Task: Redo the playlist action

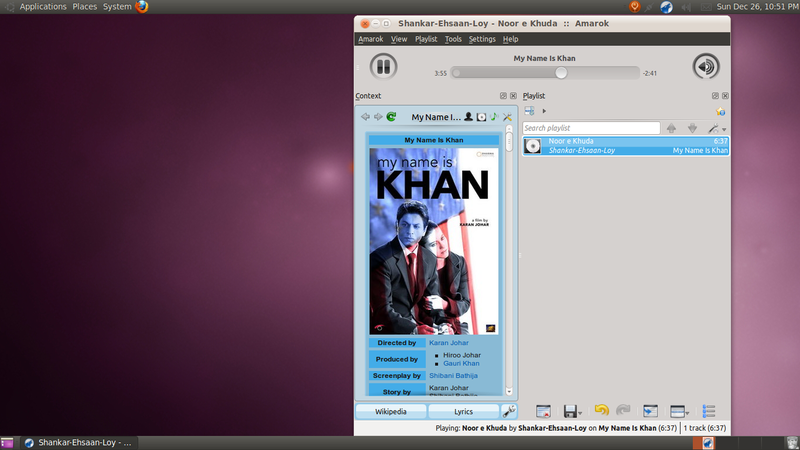Action: (x=623, y=410)
